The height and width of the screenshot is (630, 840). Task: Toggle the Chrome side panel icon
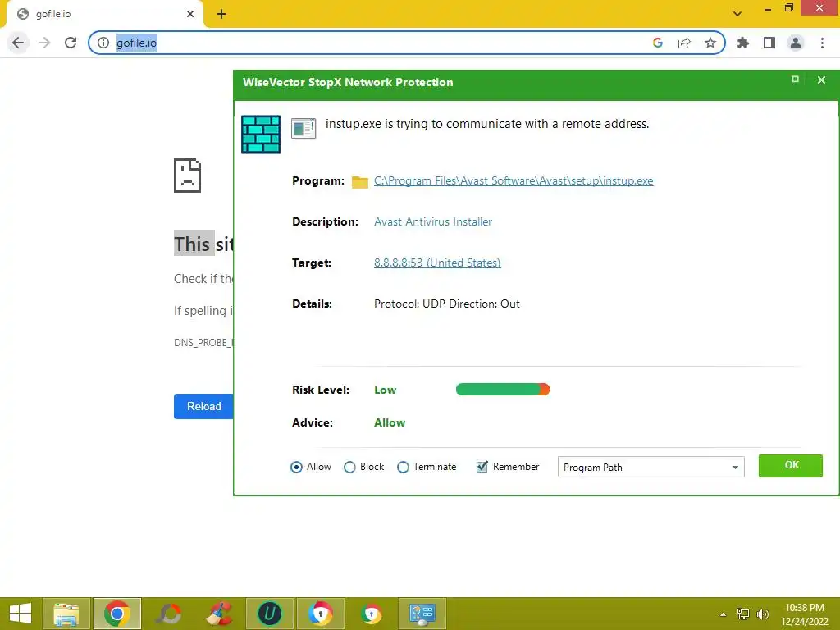coord(769,43)
